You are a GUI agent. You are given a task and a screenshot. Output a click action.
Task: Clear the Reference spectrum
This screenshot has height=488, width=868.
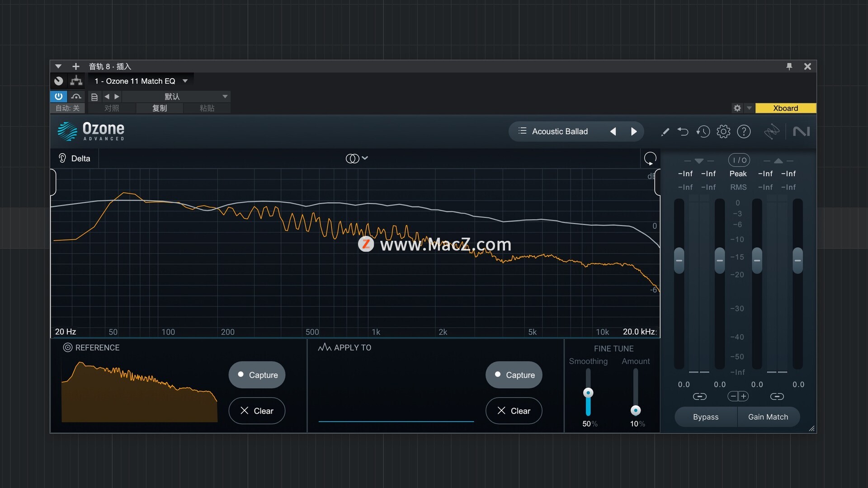pyautogui.click(x=257, y=411)
